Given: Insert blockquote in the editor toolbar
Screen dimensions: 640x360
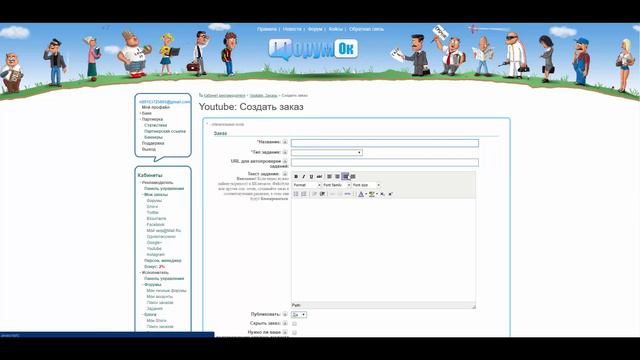Looking at the screenshot, I should [322, 194].
